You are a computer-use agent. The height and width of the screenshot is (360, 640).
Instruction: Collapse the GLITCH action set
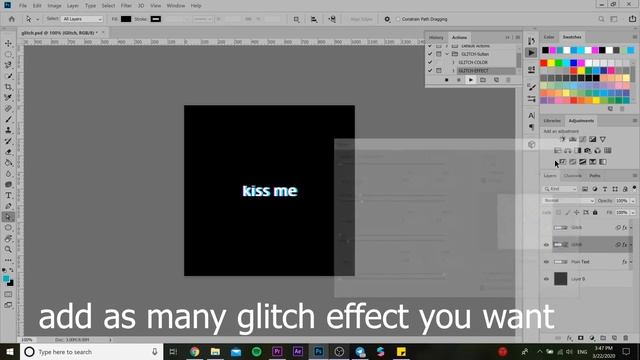coord(447,54)
